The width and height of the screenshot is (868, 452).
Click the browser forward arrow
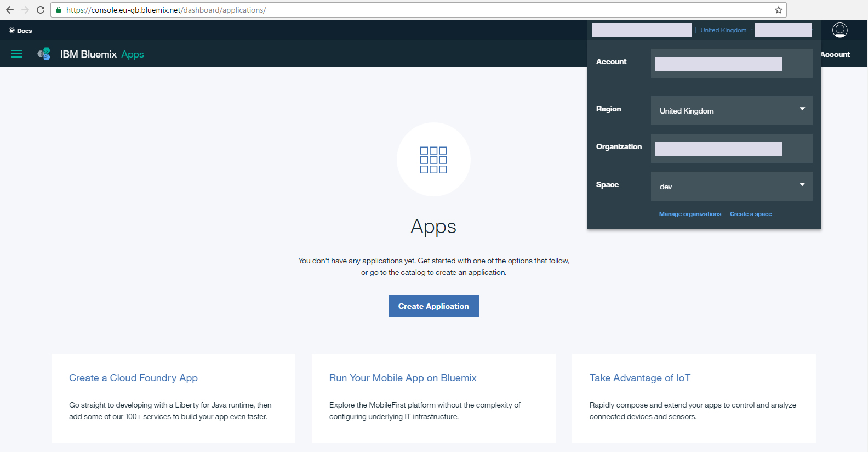point(25,10)
